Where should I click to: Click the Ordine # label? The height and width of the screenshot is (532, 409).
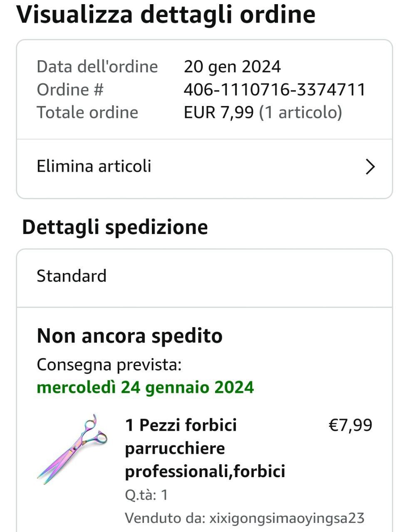point(70,89)
